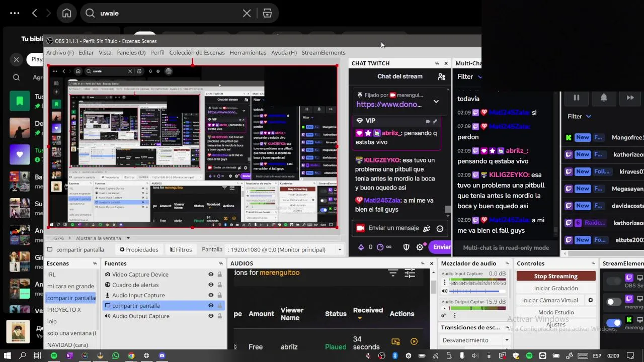The height and width of the screenshot is (362, 644).
Task: Clear the Spotify search field
Action: pos(247,13)
